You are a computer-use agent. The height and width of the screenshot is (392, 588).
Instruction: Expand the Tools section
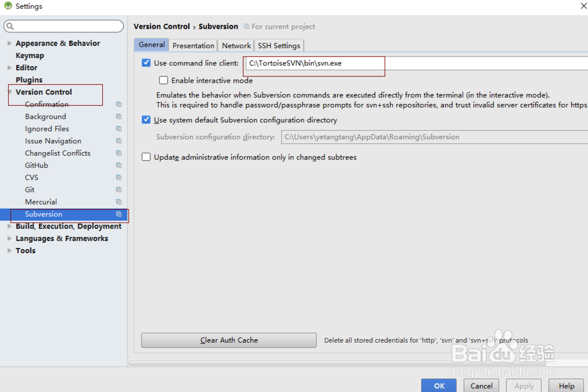point(9,250)
